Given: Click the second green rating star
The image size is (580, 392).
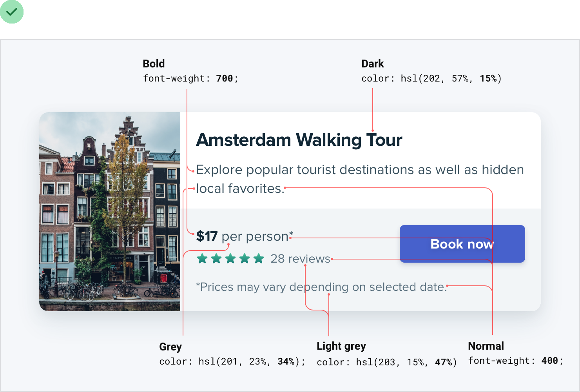Looking at the screenshot, I should pos(216,259).
